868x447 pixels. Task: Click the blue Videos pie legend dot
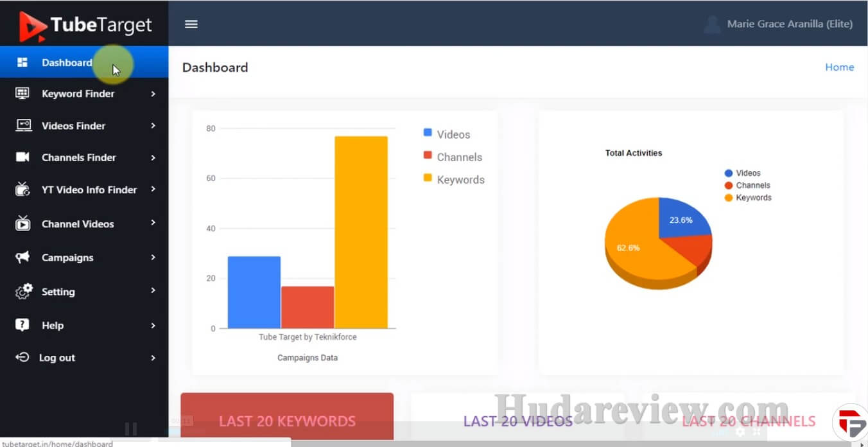coord(729,173)
